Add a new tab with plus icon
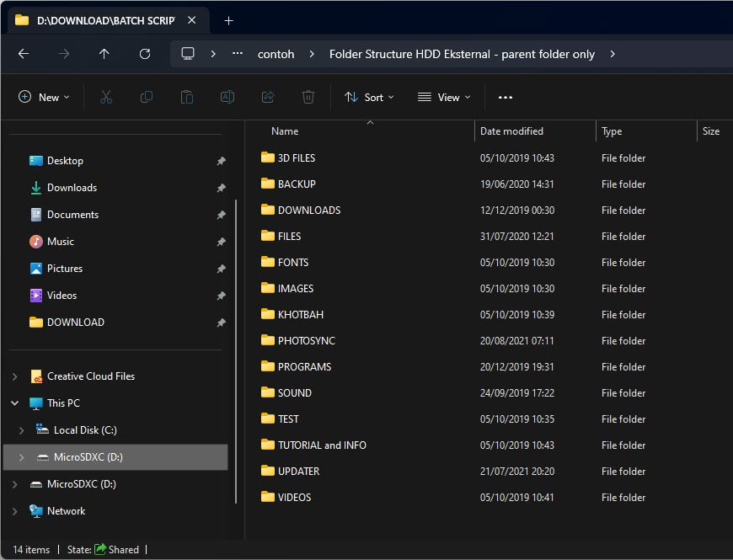Screen dimensions: 733x560 (x=228, y=20)
